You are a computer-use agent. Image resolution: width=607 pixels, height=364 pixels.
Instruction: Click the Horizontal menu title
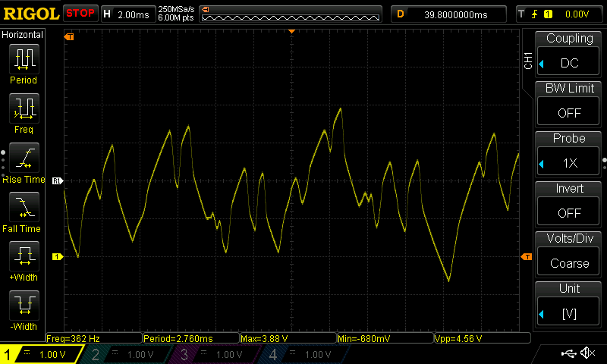click(23, 35)
